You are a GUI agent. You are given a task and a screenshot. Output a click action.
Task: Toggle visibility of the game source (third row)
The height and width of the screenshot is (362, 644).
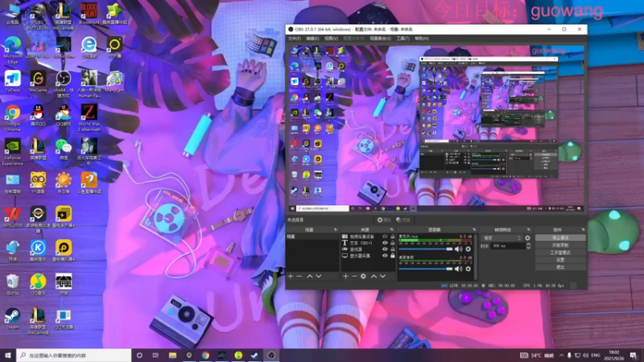click(385, 249)
